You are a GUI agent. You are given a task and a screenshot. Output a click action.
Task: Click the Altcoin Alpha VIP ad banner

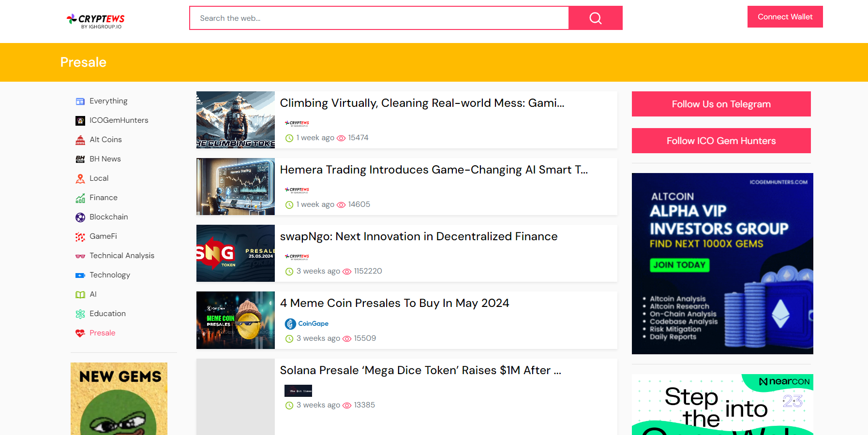coord(722,263)
